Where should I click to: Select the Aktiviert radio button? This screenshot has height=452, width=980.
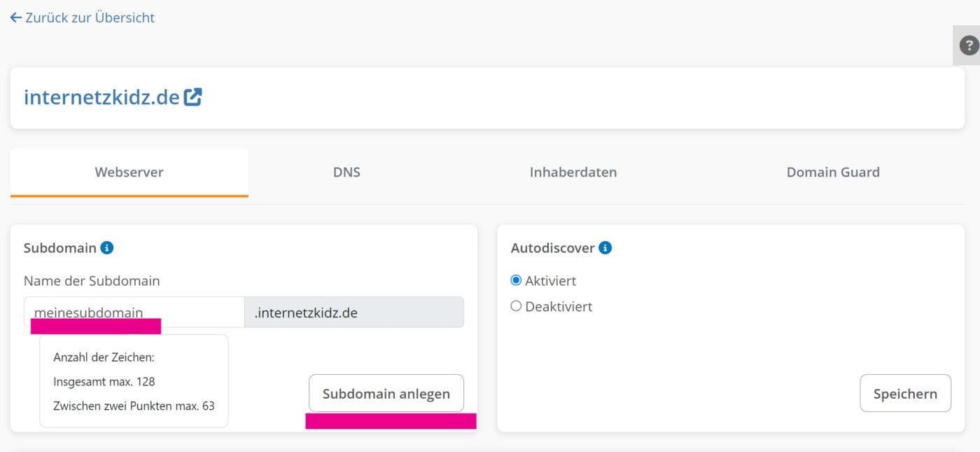click(516, 280)
